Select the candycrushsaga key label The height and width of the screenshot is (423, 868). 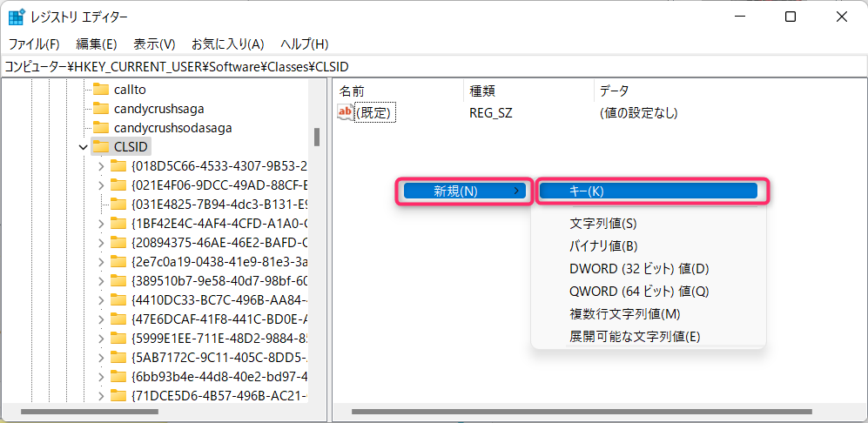click(x=158, y=109)
